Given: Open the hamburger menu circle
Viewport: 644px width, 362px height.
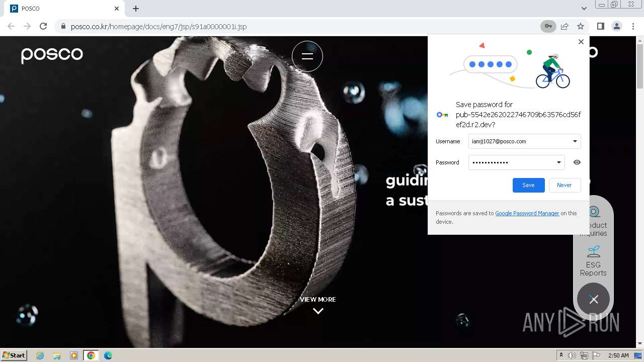Looking at the screenshot, I should [x=307, y=56].
